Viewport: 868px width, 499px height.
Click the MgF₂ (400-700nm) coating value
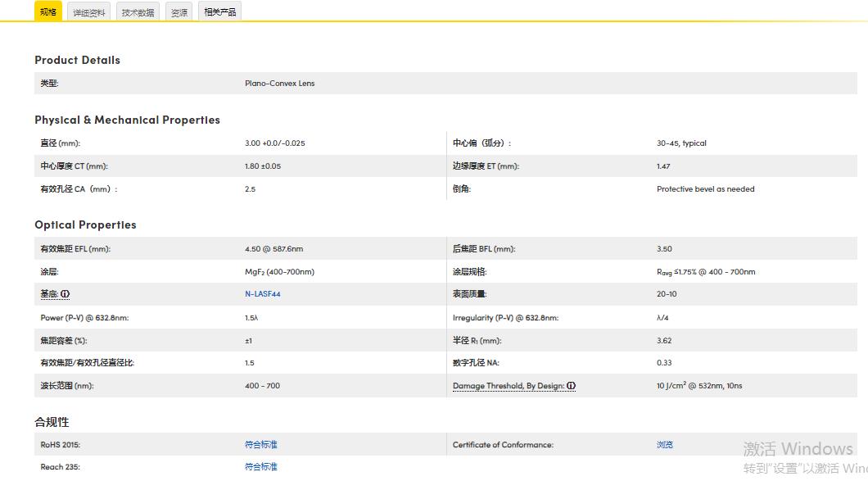click(x=279, y=272)
